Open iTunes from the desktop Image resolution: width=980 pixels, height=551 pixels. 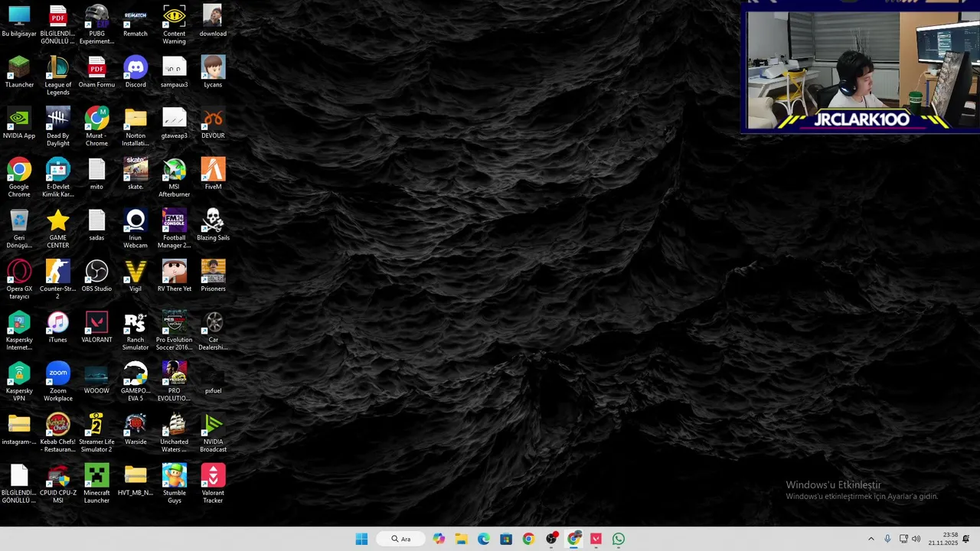pyautogui.click(x=57, y=328)
